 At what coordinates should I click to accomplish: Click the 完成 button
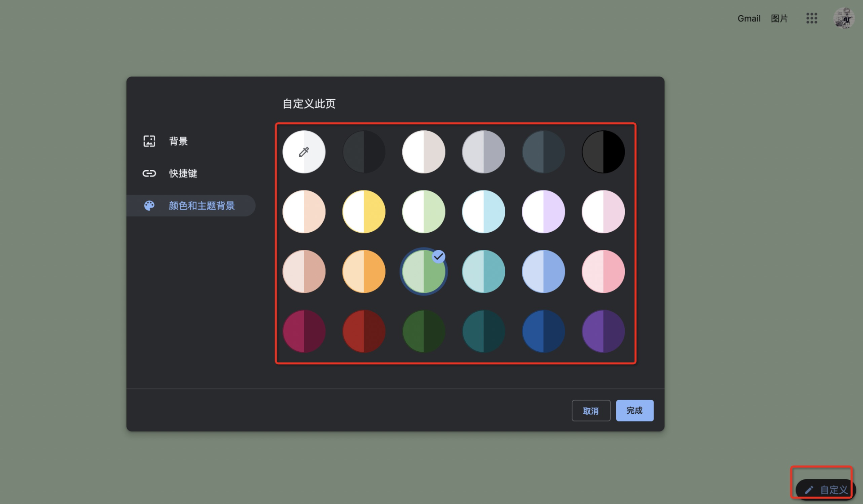click(x=635, y=411)
